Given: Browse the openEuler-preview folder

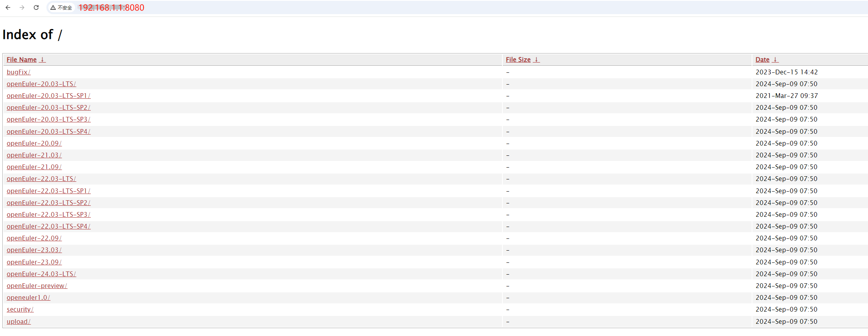Looking at the screenshot, I should click(x=37, y=286).
